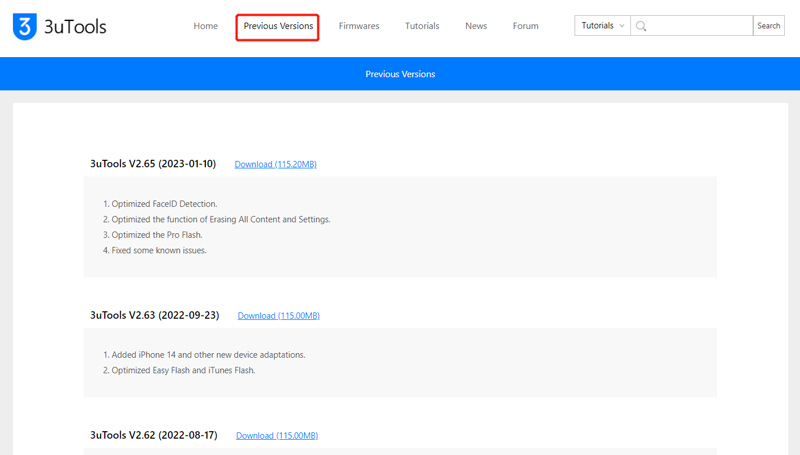Click the Optimized Easy Flash and iTunes Flash line

(179, 370)
